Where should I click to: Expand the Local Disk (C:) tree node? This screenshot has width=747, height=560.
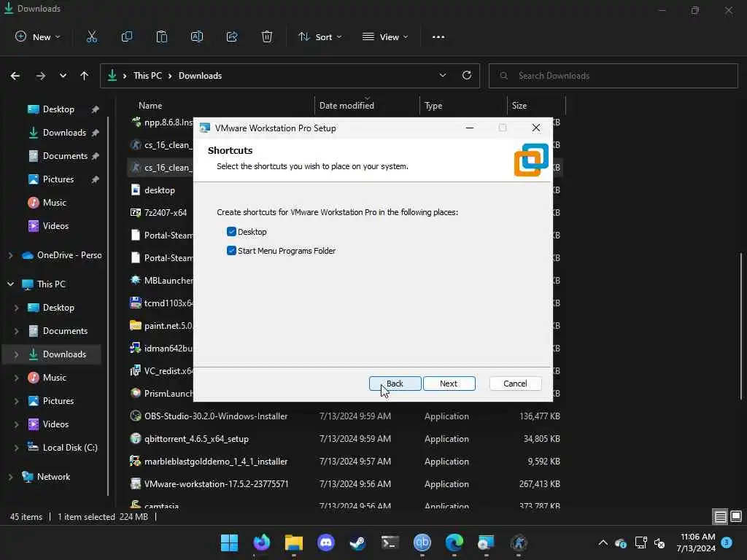(17, 448)
